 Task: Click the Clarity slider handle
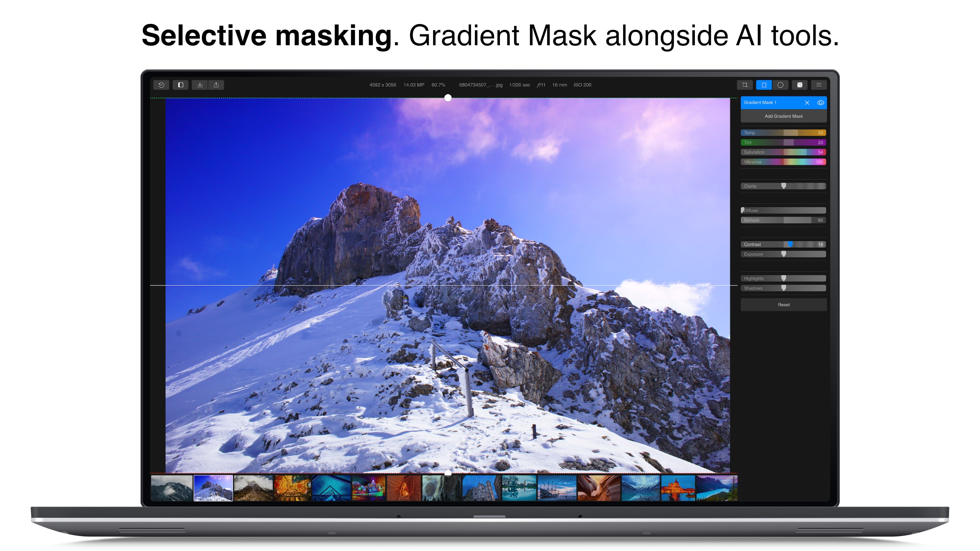pos(783,186)
